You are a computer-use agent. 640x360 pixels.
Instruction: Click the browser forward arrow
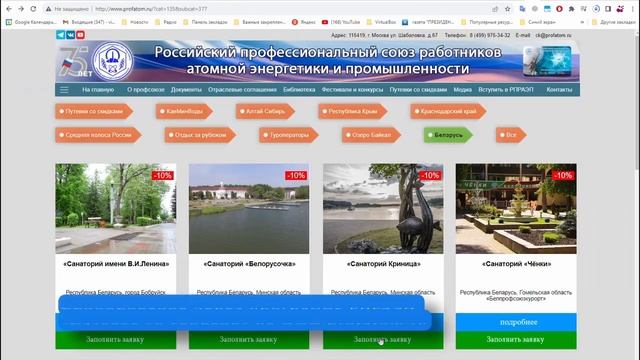pos(21,9)
